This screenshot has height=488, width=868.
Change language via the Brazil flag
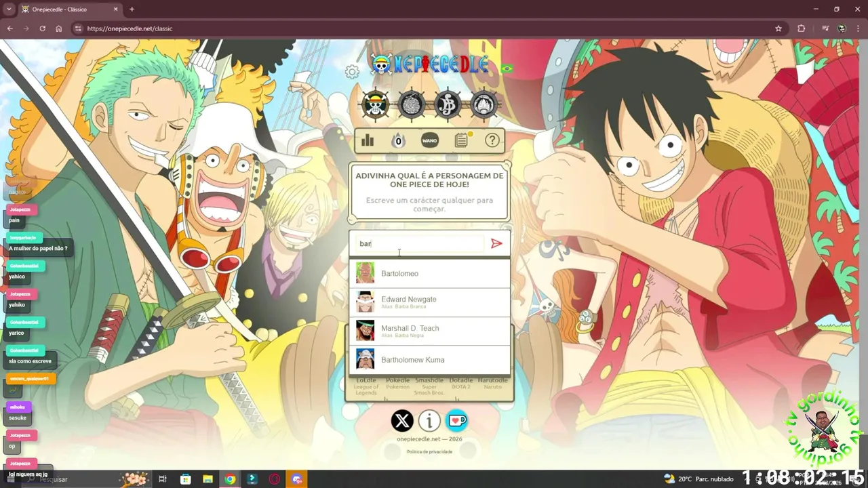pos(507,68)
